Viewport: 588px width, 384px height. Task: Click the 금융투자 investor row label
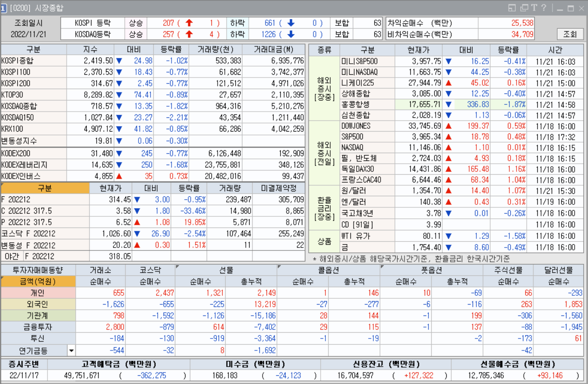pos(38,328)
